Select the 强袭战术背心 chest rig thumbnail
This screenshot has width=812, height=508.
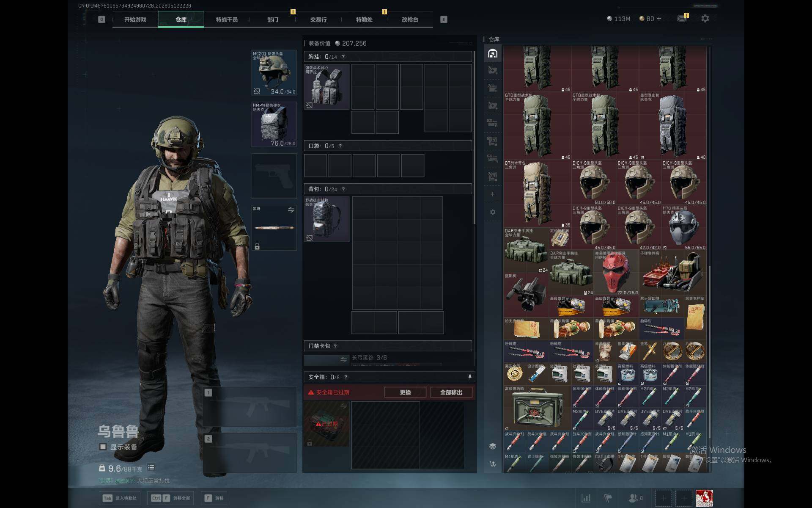click(x=327, y=87)
